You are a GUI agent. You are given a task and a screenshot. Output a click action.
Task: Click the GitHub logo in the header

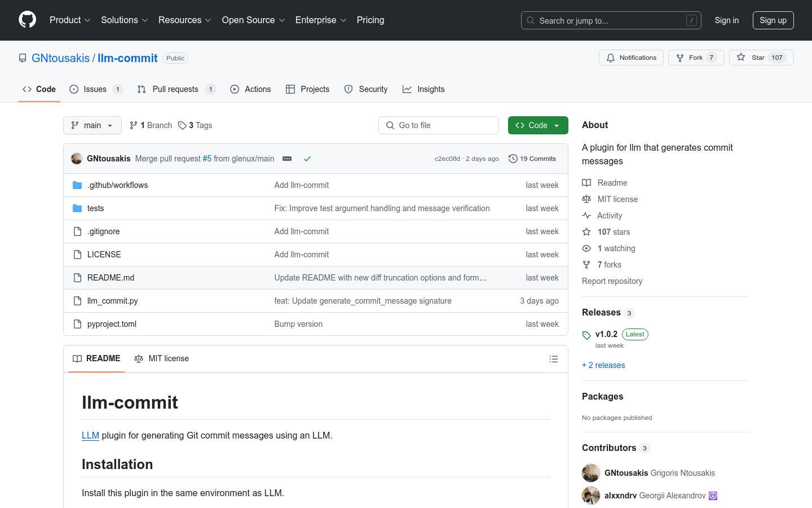click(x=27, y=20)
